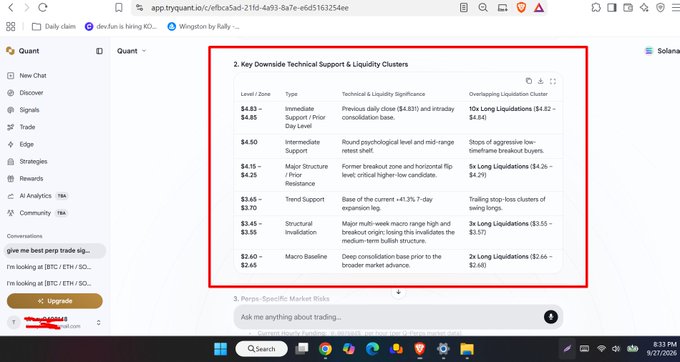Open the dev.fun is hiring bookmark
This screenshot has width=680, height=362.
pyautogui.click(x=121, y=26)
